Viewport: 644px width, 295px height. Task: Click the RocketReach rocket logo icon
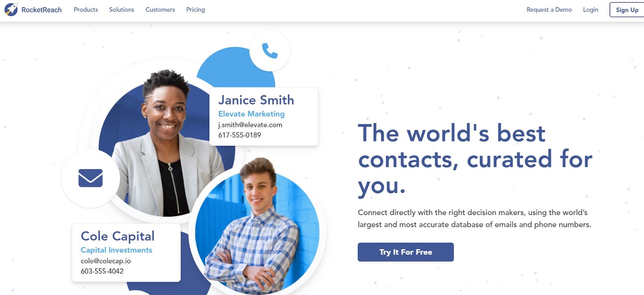click(11, 10)
